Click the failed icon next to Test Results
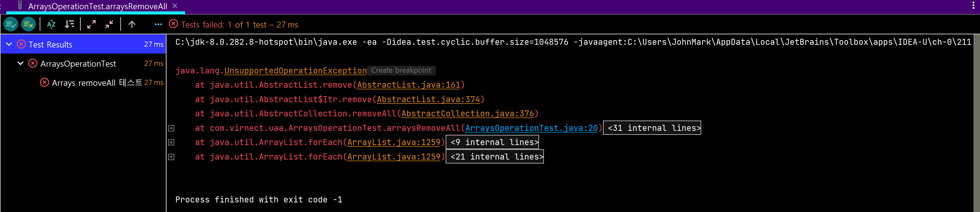Viewport: 980px width, 212px height. click(x=22, y=45)
